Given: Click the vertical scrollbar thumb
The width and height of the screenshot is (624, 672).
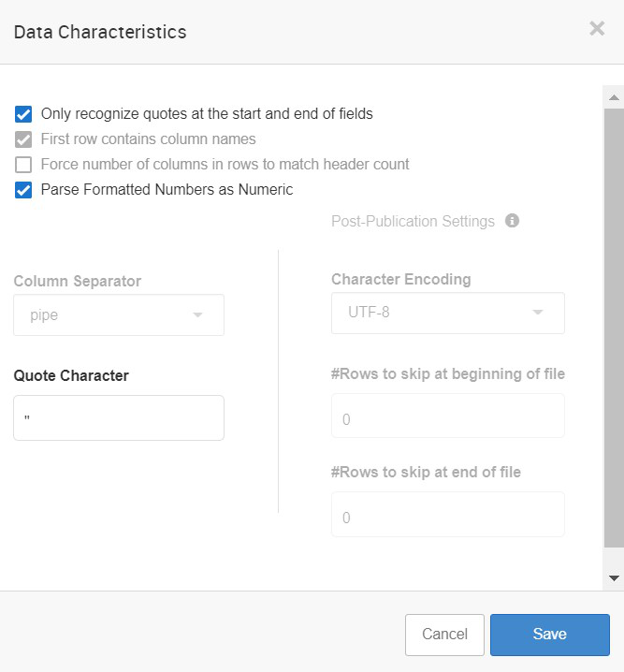Looking at the screenshot, I should (x=614, y=328).
